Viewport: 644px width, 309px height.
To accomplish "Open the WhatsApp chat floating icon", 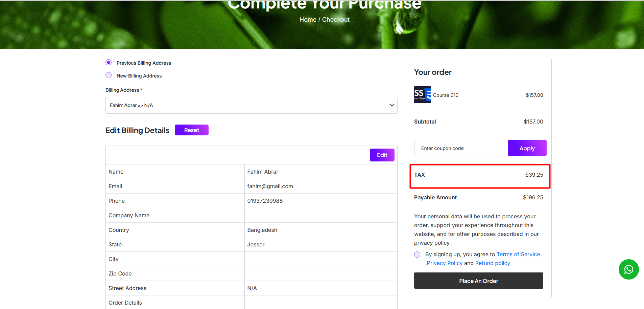I will (x=628, y=269).
